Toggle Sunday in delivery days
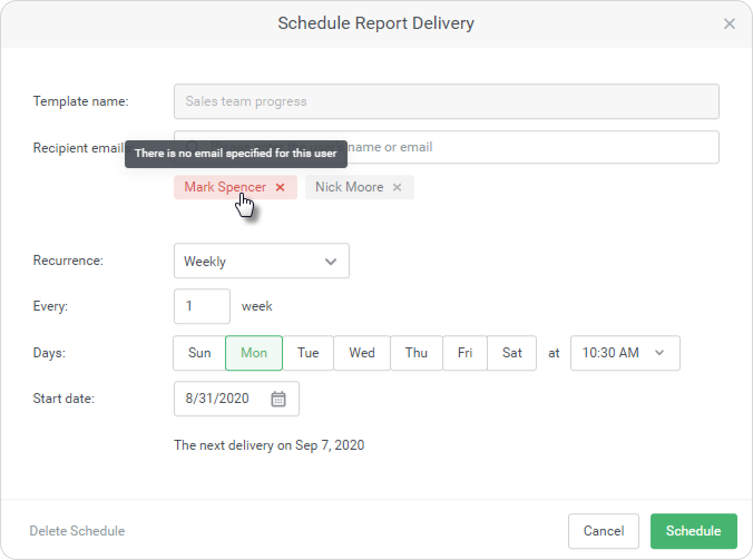753x560 pixels. [199, 353]
